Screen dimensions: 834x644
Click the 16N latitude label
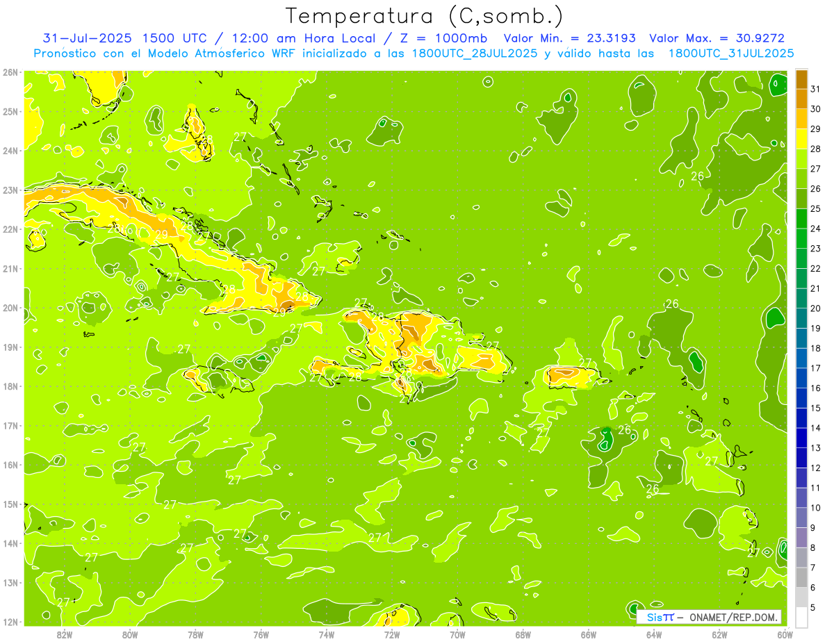click(10, 465)
